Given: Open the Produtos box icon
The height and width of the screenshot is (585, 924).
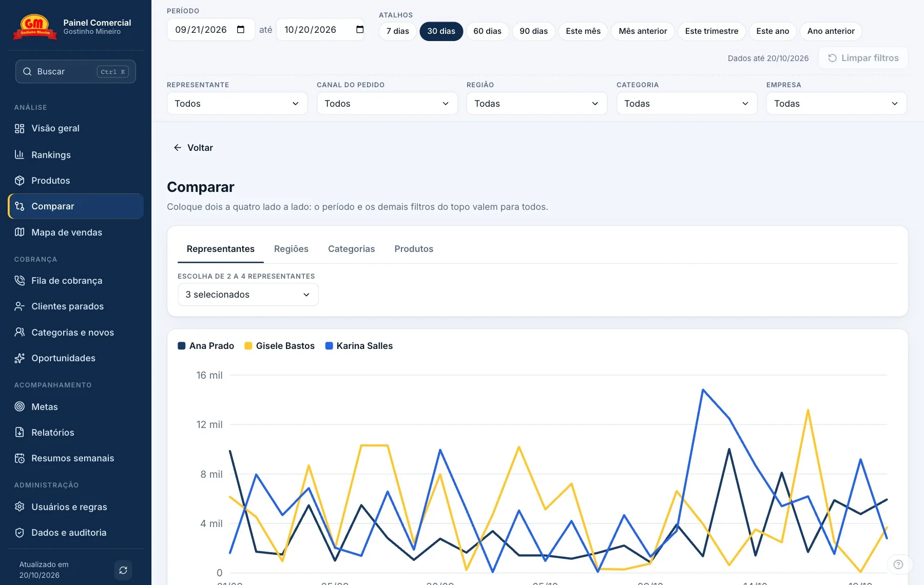Looking at the screenshot, I should [20, 181].
